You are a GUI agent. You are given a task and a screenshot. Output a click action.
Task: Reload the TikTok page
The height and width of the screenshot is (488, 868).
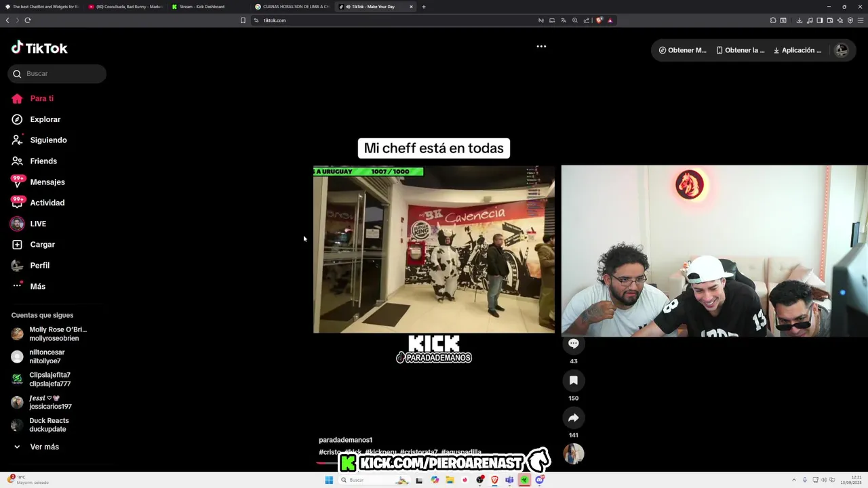tap(28, 20)
